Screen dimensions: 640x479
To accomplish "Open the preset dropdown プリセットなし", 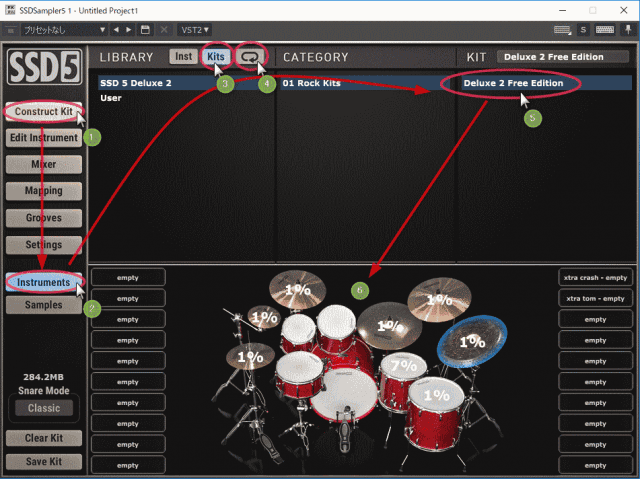I will coord(64,30).
